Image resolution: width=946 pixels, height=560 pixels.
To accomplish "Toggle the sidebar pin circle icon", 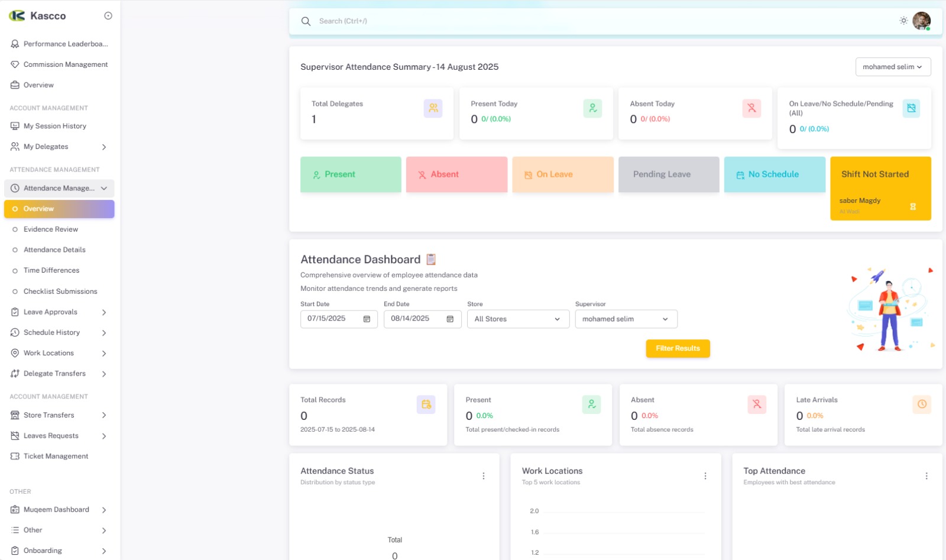I will click(x=108, y=16).
